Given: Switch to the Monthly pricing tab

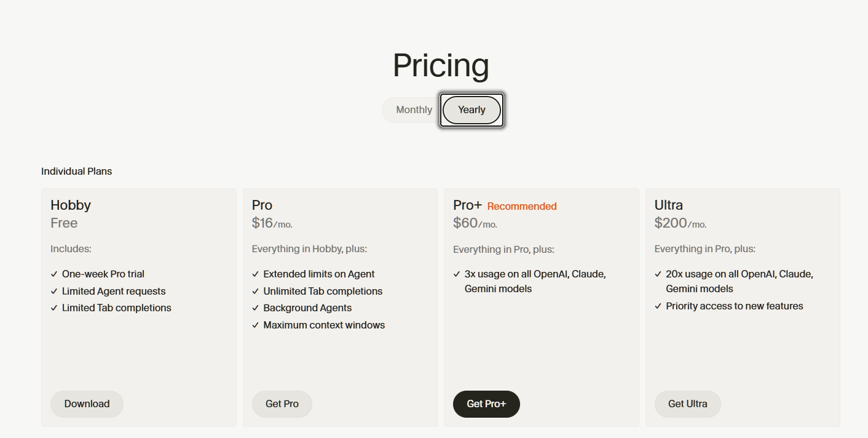Looking at the screenshot, I should (x=414, y=109).
